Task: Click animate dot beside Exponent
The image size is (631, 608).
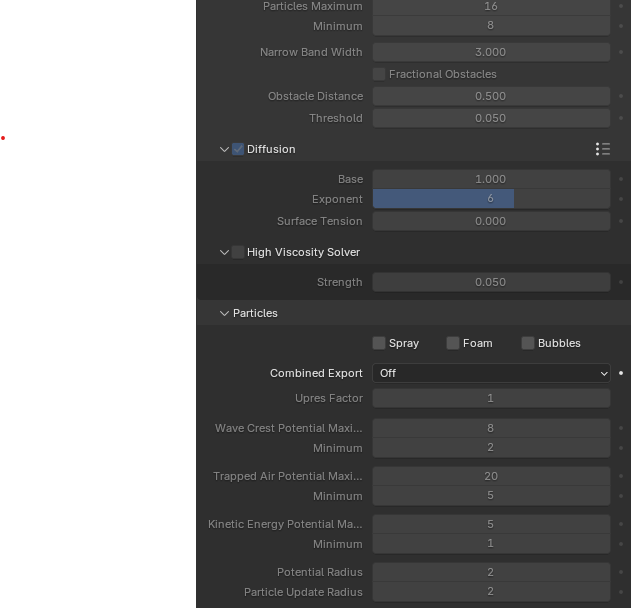Action: [x=621, y=199]
